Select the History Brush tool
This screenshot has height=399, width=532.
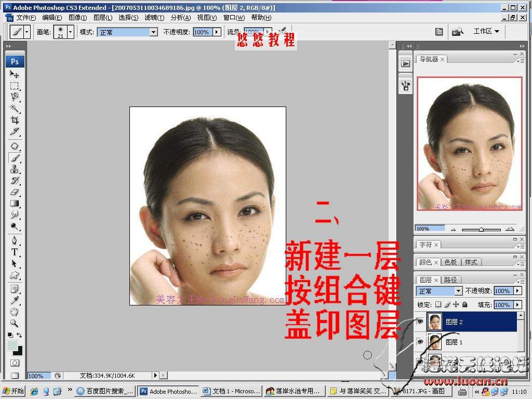14,180
